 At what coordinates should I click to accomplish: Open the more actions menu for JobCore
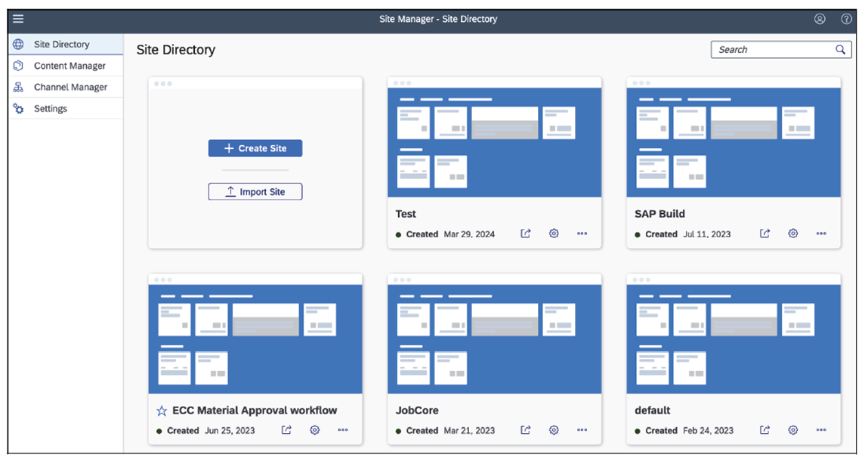(x=582, y=430)
